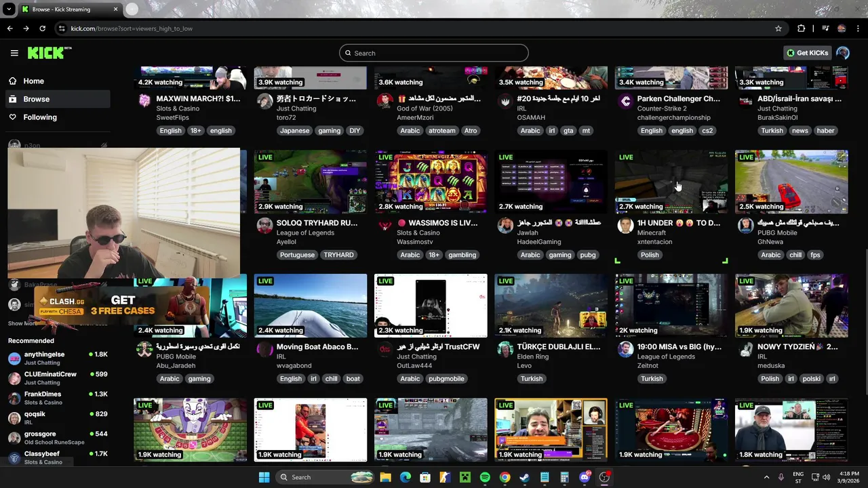868x488 pixels.
Task: Open your profile avatar menu on Kick
Action: [x=843, y=53]
